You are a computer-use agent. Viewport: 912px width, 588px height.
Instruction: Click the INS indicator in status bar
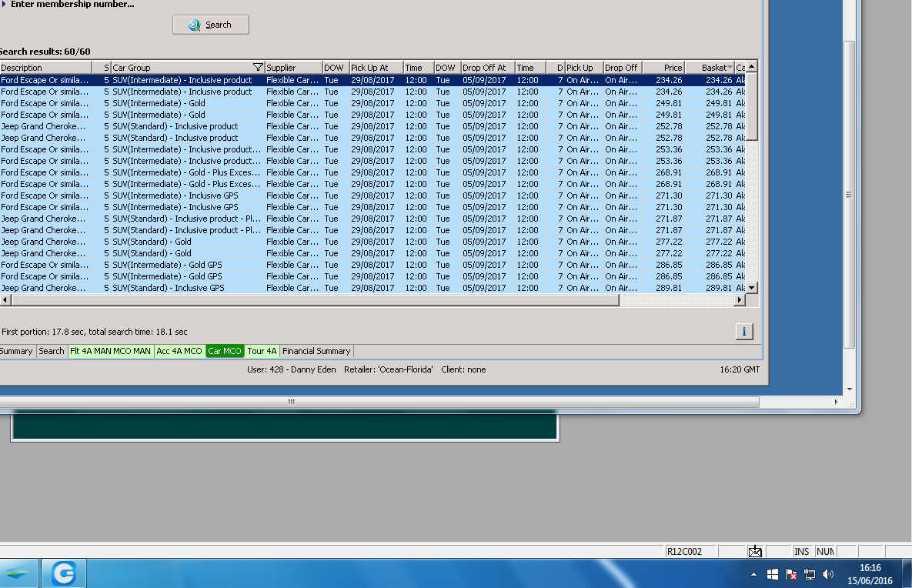801,551
